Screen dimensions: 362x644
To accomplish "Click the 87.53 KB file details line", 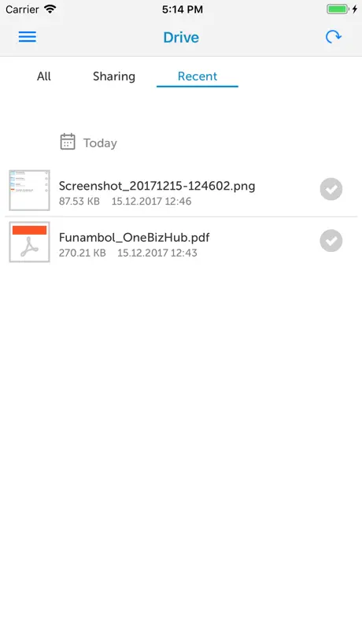I will point(125,202).
